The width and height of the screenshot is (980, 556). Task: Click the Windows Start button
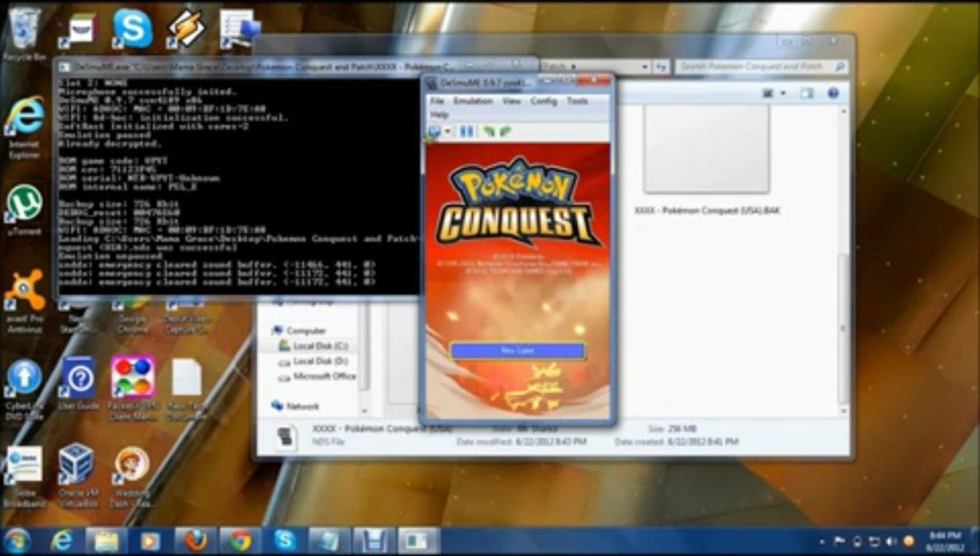(17, 540)
